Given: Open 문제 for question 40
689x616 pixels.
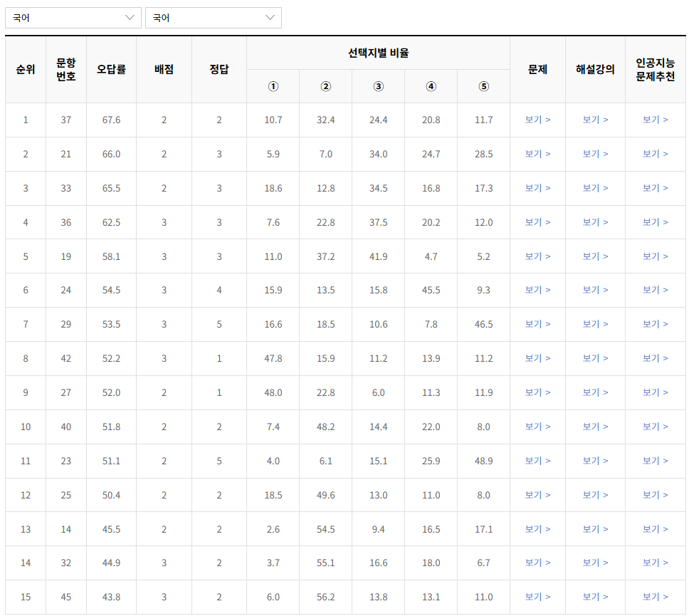Looking at the screenshot, I should tap(537, 427).
